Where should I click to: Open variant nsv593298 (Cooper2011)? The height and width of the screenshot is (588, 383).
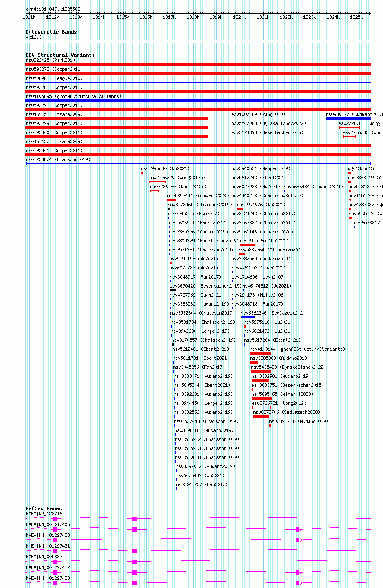pyautogui.click(x=54, y=105)
